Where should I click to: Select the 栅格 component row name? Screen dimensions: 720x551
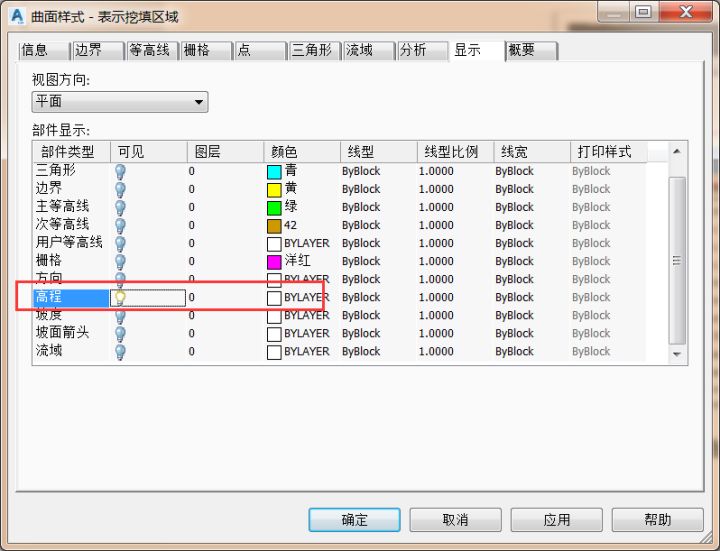49,260
